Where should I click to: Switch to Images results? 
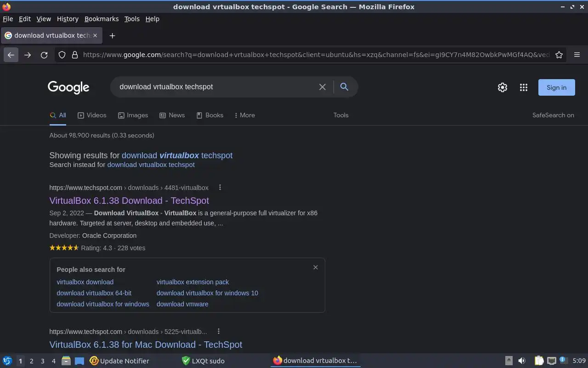tap(133, 115)
